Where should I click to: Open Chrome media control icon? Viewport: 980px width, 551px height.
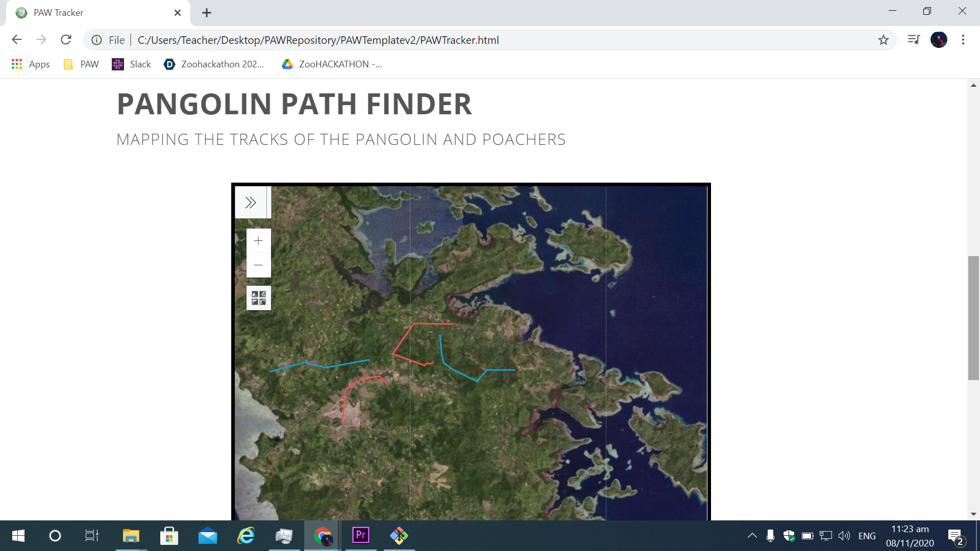914,40
